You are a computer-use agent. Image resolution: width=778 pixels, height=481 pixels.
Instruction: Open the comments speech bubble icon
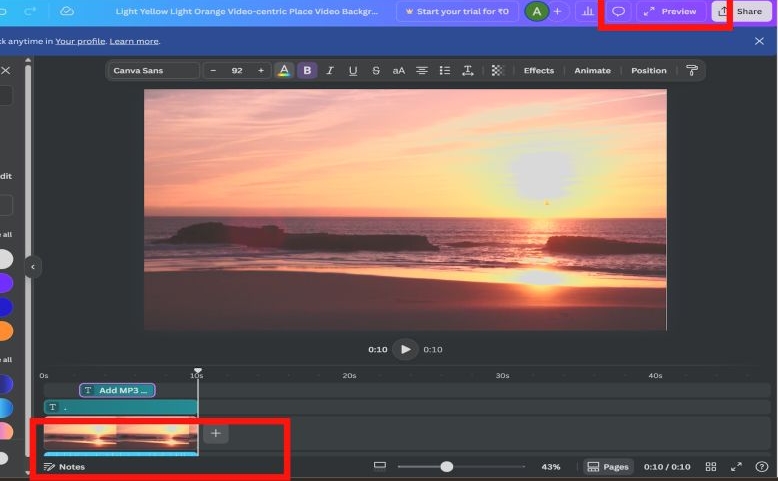pyautogui.click(x=618, y=11)
